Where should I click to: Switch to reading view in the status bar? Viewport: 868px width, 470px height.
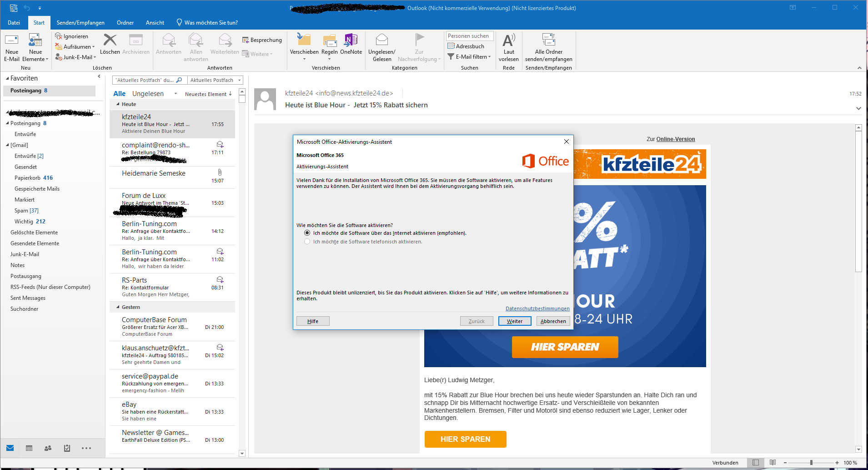pyautogui.click(x=773, y=462)
